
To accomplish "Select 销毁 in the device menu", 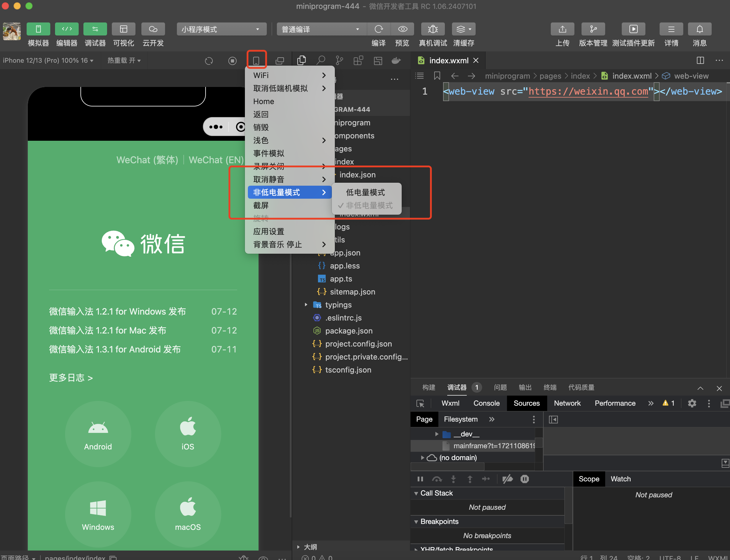I will click(290, 127).
